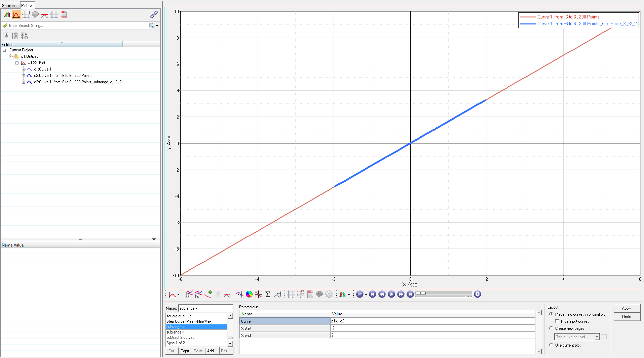Switch to the Session tab
Viewport: 644px width, 358px height.
tap(8, 6)
